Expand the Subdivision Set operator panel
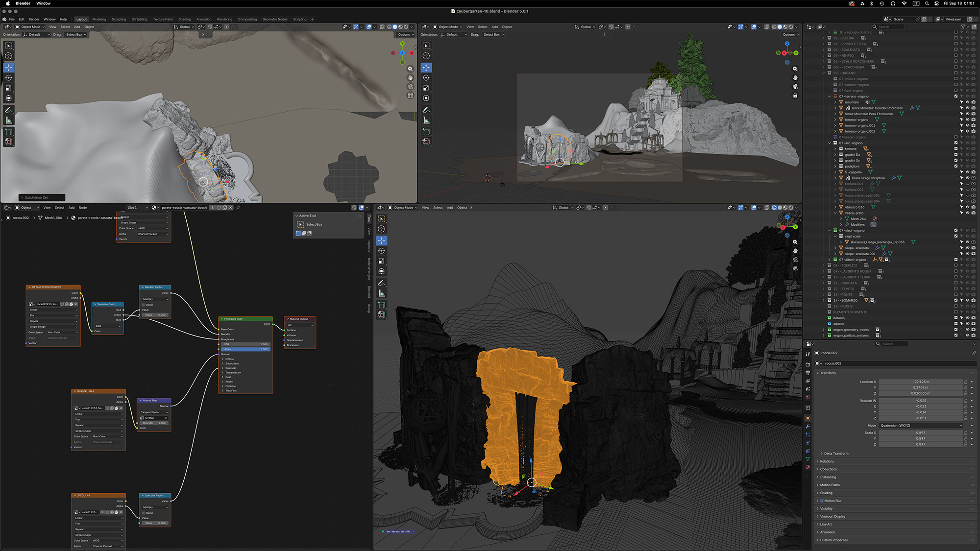This screenshot has height=551, width=980. 42,197
